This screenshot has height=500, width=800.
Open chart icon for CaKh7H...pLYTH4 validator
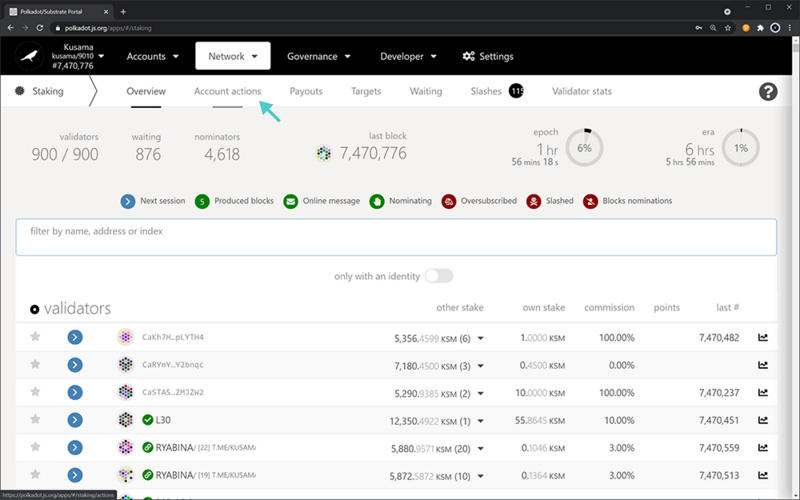763,337
